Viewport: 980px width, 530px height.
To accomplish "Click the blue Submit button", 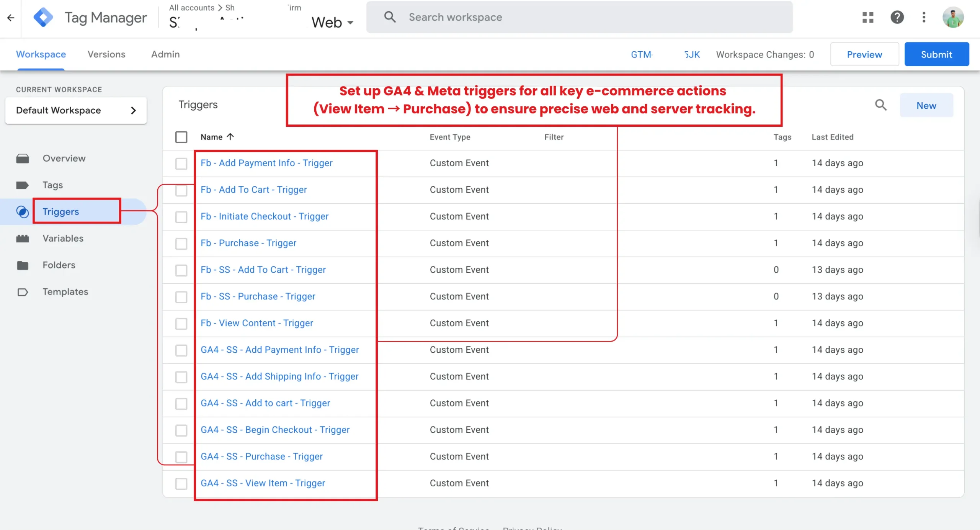I will [x=936, y=54].
